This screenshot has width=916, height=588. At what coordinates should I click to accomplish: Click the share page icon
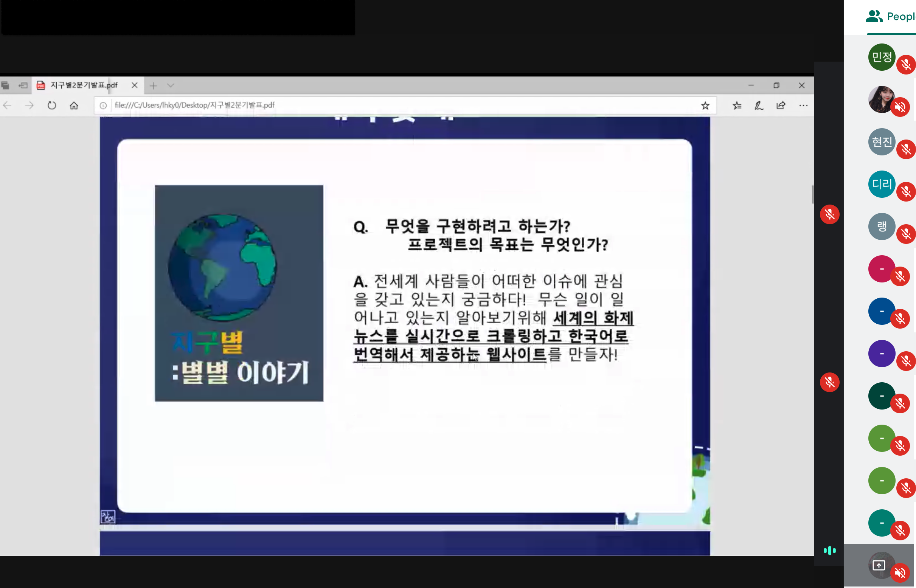tap(781, 105)
